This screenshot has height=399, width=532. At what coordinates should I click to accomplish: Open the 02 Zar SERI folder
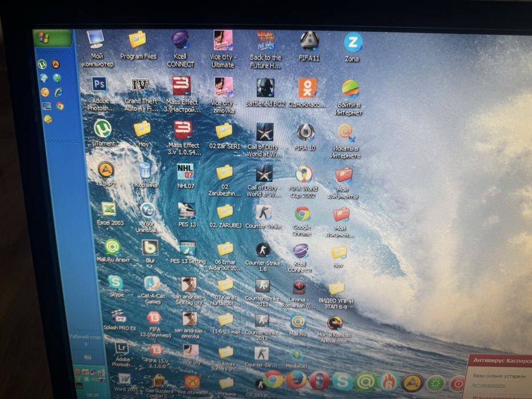(224, 136)
